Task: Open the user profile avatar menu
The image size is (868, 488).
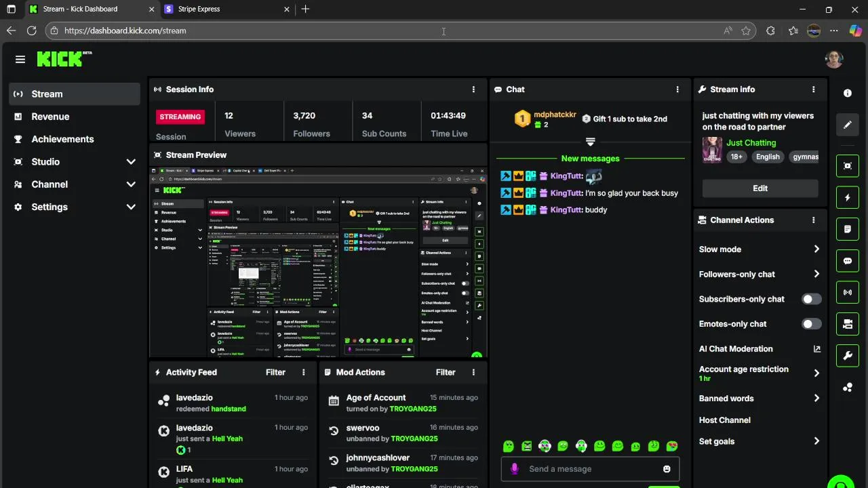Action: [834, 59]
